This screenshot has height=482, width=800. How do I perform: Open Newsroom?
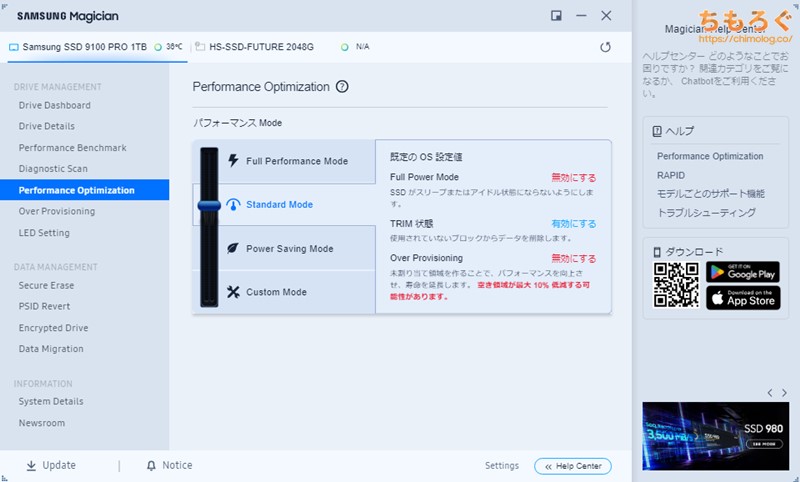[42, 423]
